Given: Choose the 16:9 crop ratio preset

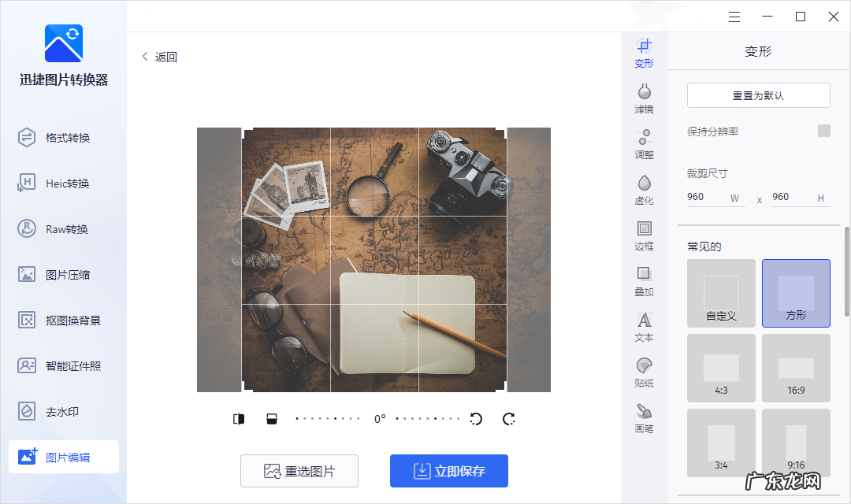Looking at the screenshot, I should [796, 368].
